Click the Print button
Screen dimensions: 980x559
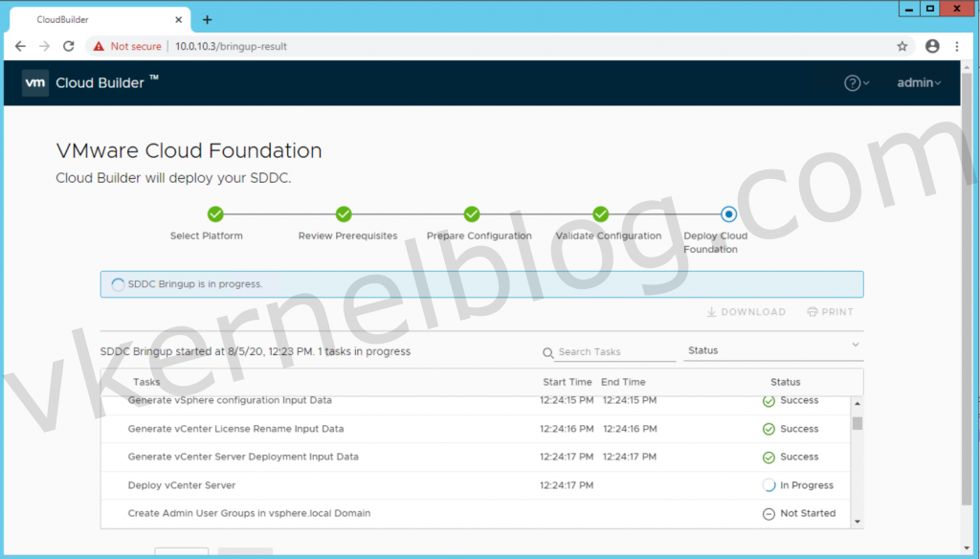pyautogui.click(x=830, y=312)
